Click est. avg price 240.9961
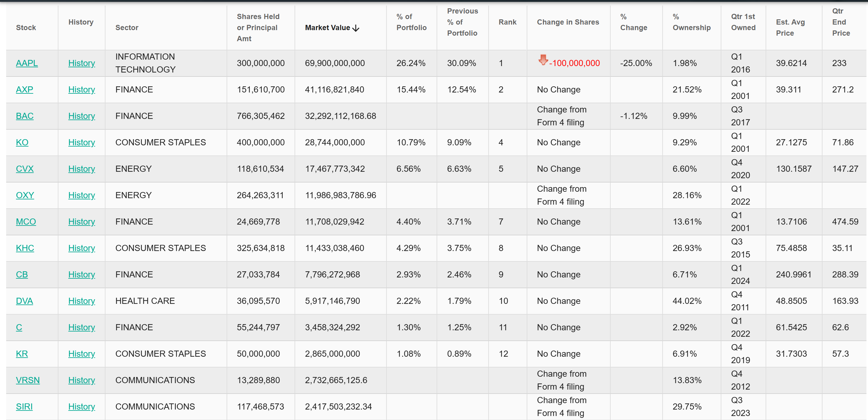The width and height of the screenshot is (868, 420). 794,275
